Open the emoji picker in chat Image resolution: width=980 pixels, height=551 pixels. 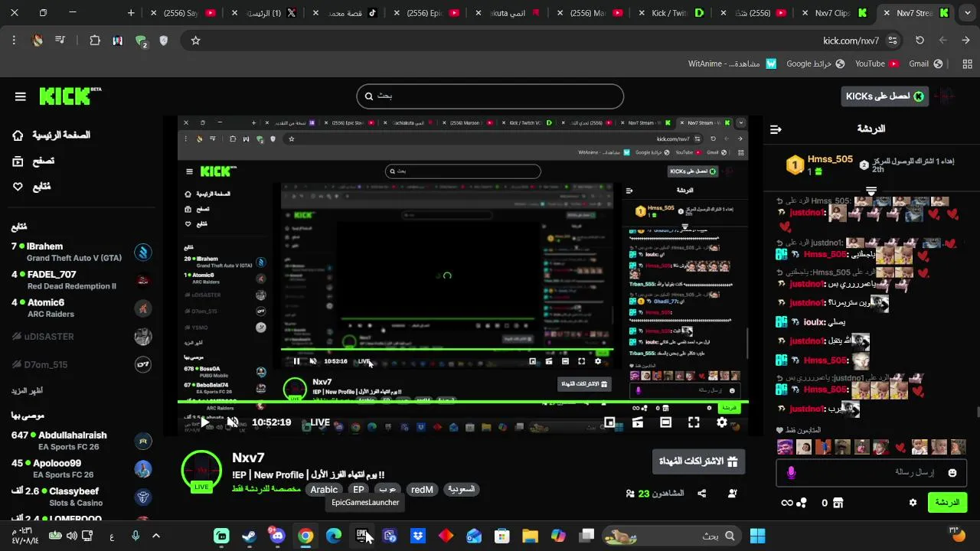click(952, 473)
